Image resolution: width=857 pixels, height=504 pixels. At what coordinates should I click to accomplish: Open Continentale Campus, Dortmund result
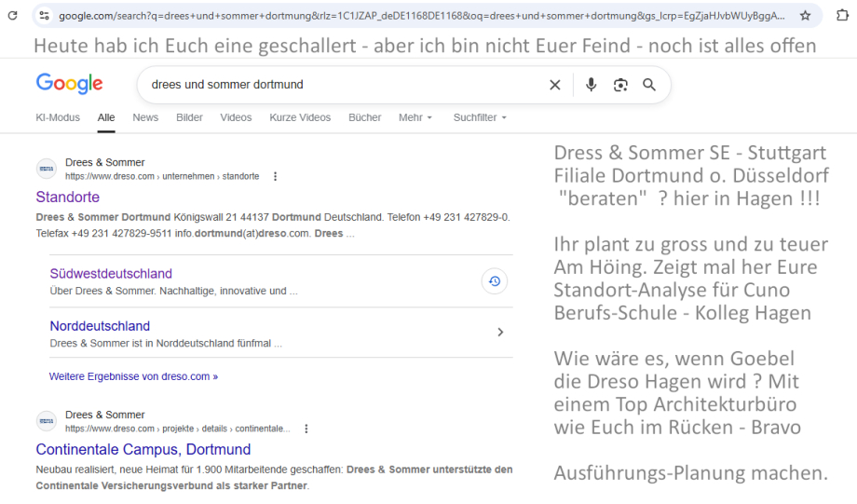coord(143,449)
